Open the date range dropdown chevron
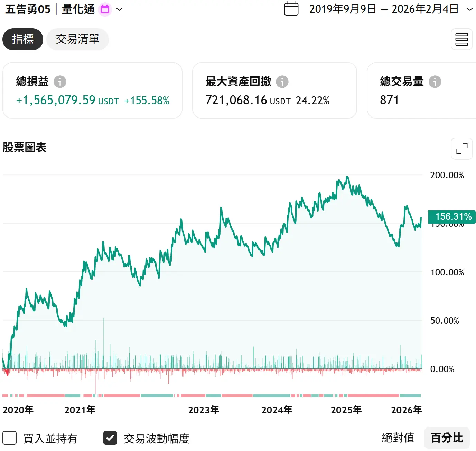The image size is (476, 451). coord(469,9)
